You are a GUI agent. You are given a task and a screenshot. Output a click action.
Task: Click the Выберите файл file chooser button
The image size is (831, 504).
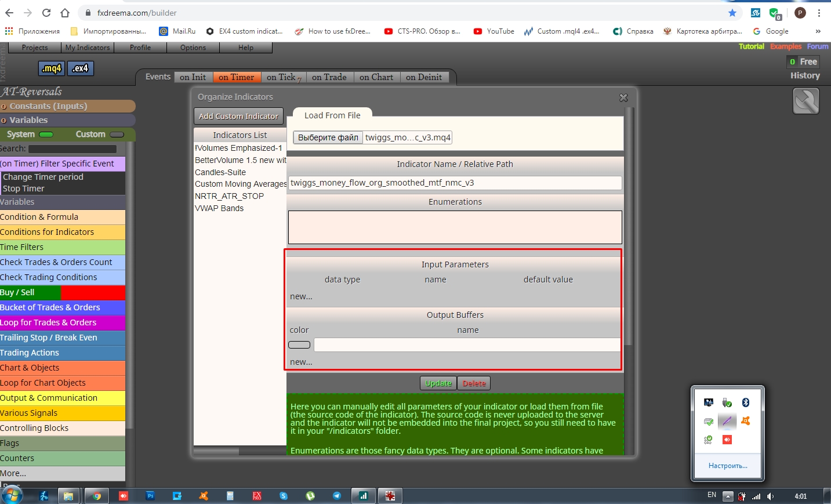pos(328,137)
